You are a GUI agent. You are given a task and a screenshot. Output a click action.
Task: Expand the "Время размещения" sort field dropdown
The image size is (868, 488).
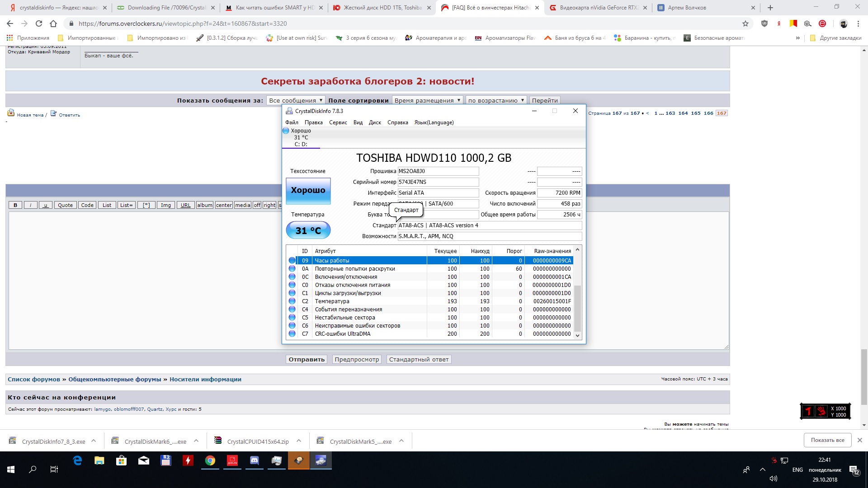427,100
